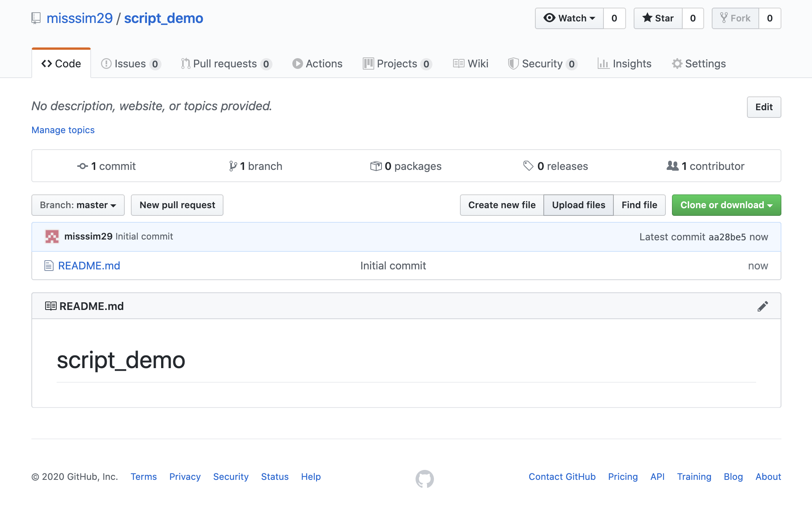Star the script_demo repository

point(658,18)
